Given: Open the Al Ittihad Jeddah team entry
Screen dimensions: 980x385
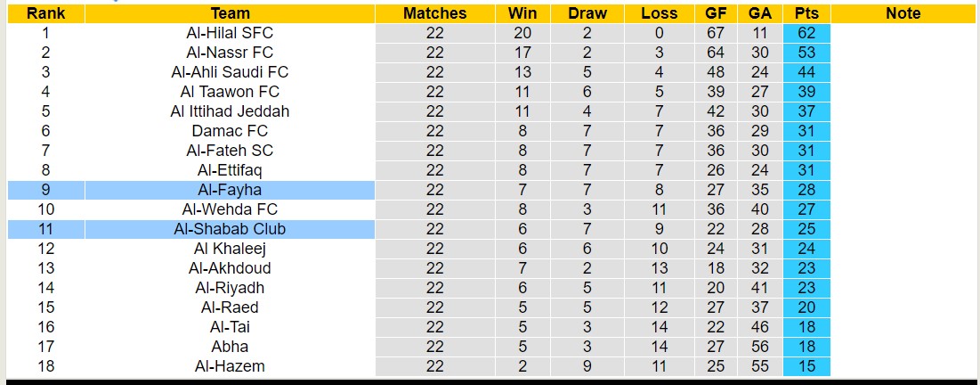Looking at the screenshot, I should (230, 111).
